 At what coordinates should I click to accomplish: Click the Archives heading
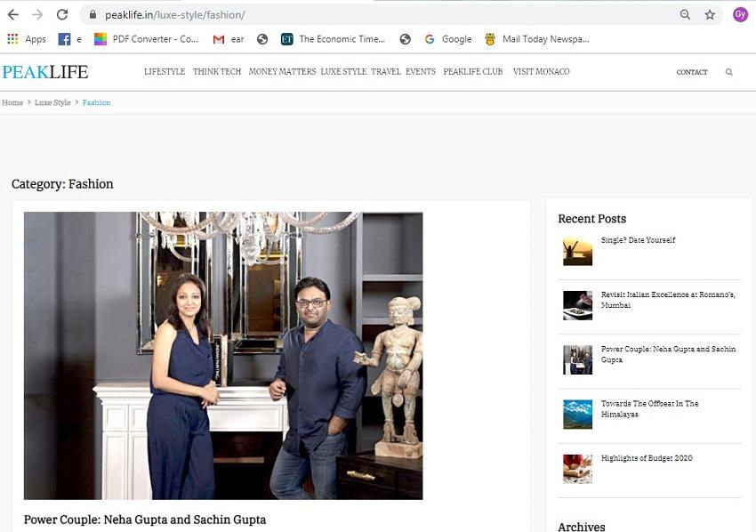coord(582,526)
